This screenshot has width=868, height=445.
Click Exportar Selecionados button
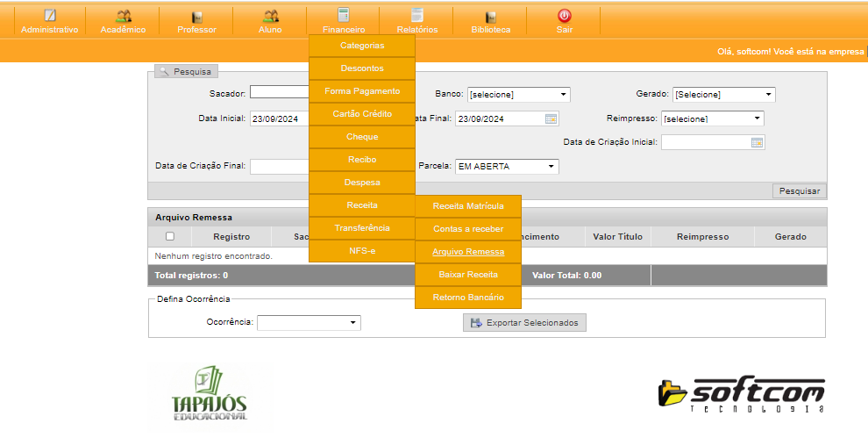coord(524,323)
